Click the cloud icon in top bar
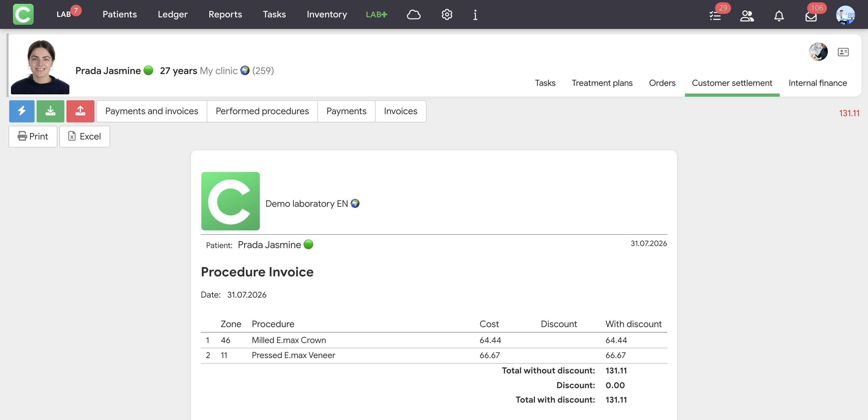 coord(413,14)
